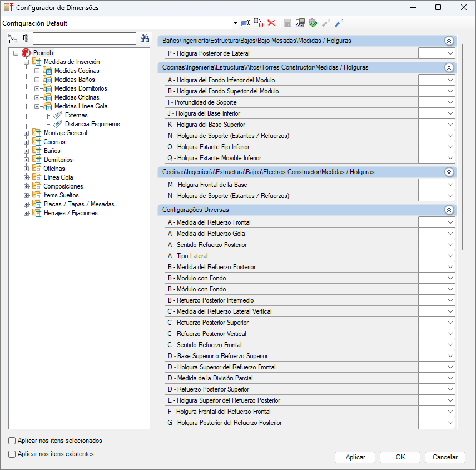Click the rename configuration icon
The width and height of the screenshot is (476, 470).
click(x=245, y=23)
